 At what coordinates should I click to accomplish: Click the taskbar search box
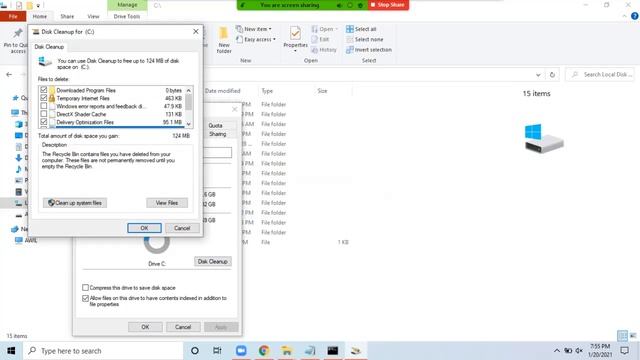(103, 351)
